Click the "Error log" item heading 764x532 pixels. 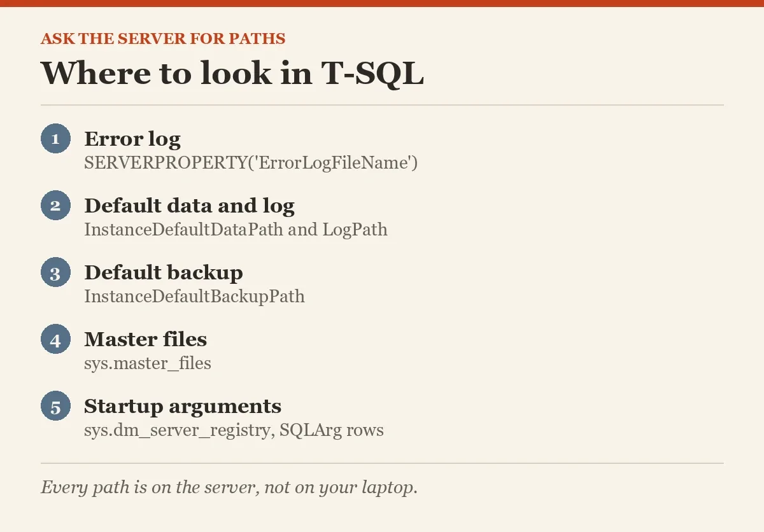(132, 139)
